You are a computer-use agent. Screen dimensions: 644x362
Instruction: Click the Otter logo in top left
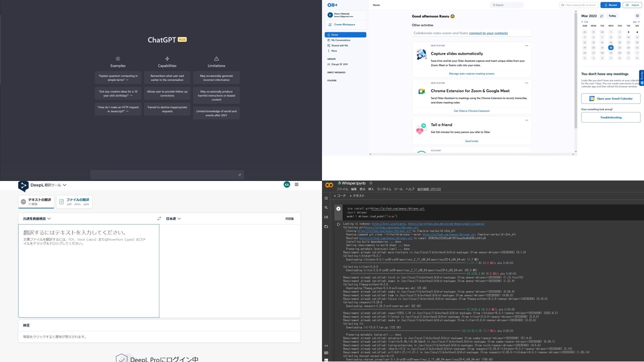coord(332,5)
